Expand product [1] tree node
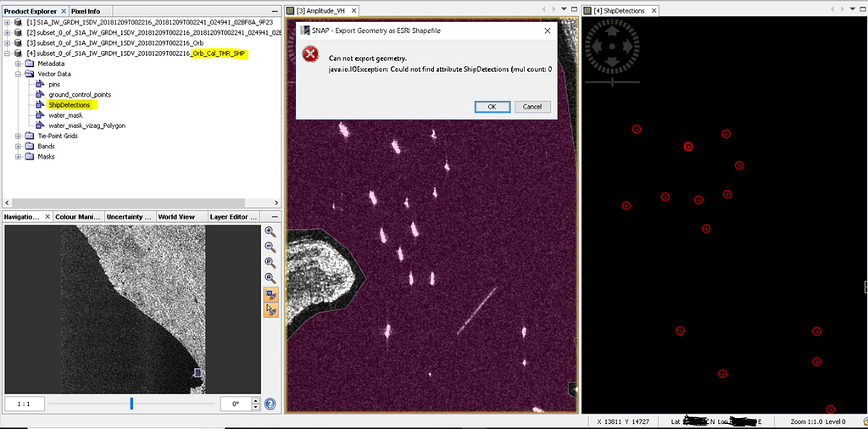Viewport: 868px width, 429px height. 8,22
